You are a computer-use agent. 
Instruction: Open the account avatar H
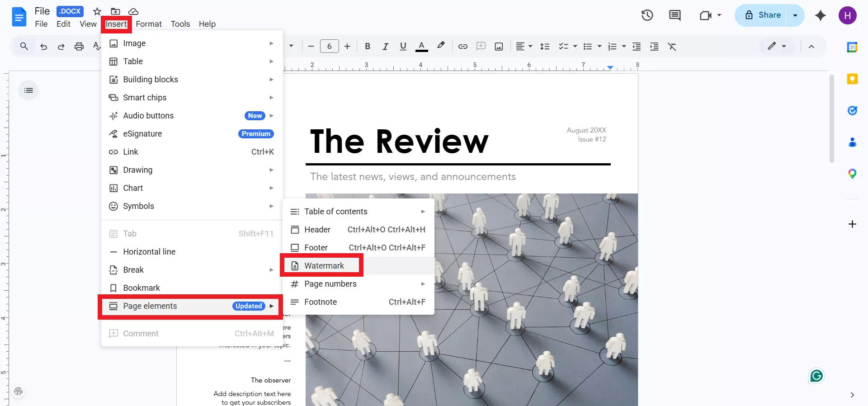point(847,15)
